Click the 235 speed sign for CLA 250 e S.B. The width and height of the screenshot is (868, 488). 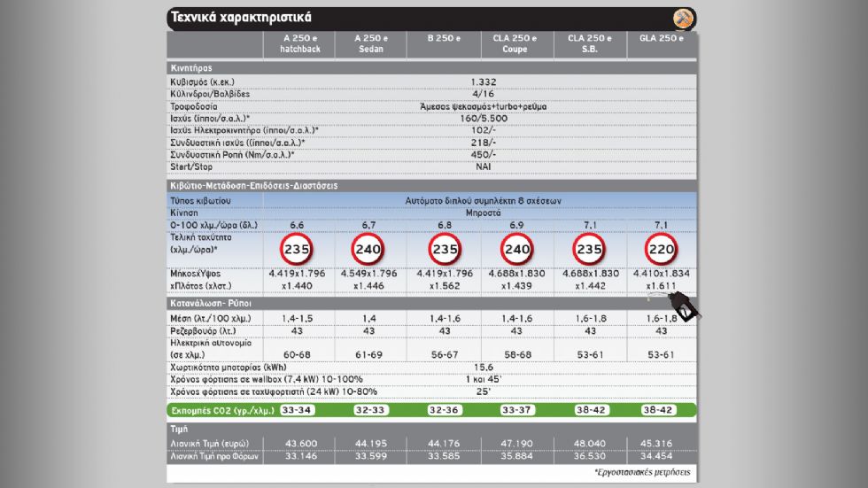pyautogui.click(x=589, y=250)
